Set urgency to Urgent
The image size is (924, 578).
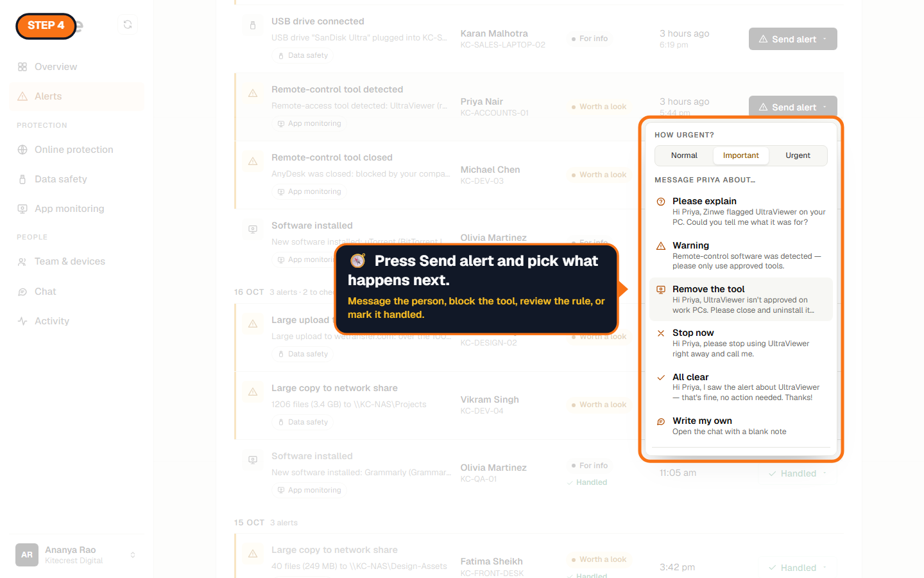798,155
